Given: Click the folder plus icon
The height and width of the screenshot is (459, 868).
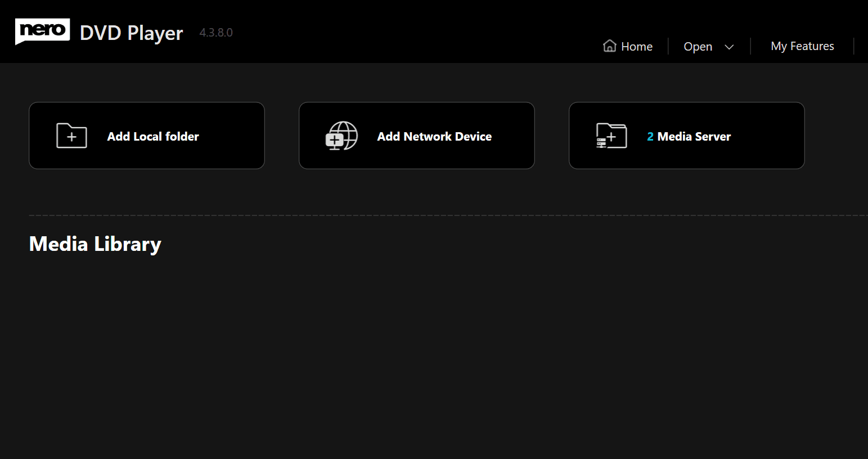Looking at the screenshot, I should 72,136.
